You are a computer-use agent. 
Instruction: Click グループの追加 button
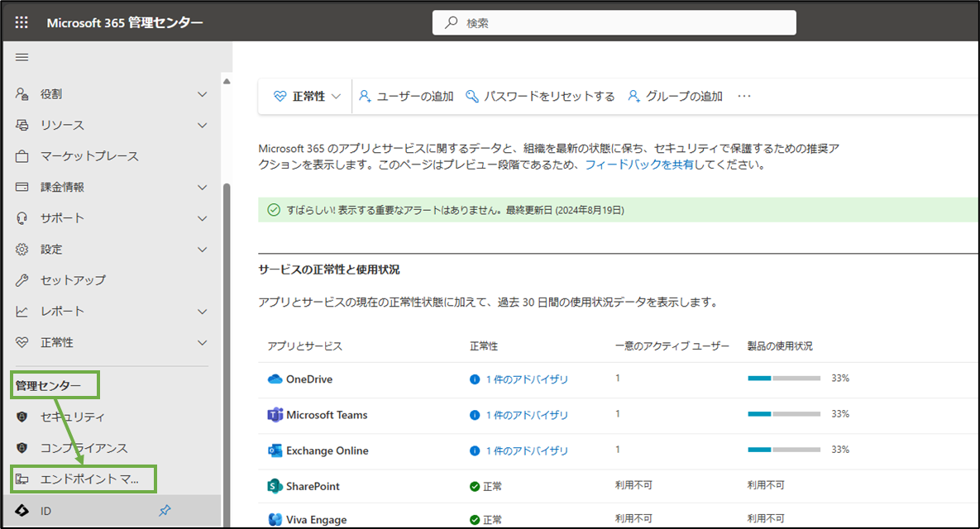coord(675,96)
